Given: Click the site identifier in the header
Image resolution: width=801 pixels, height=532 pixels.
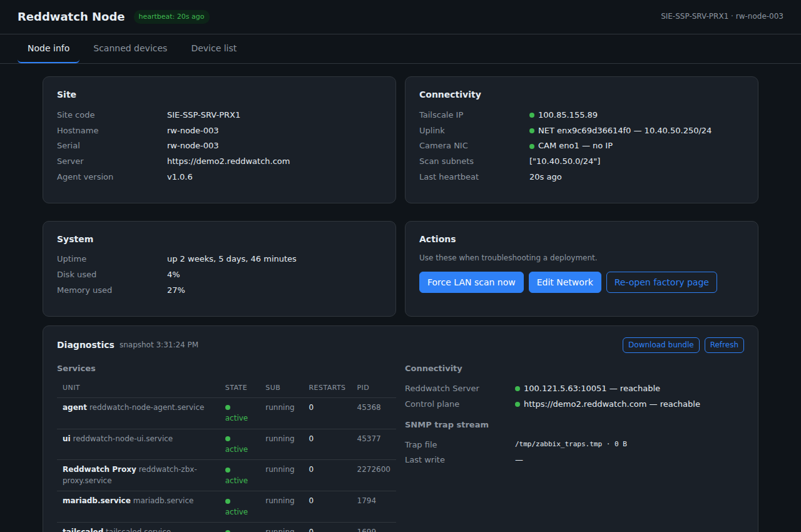Looking at the screenshot, I should click(x=722, y=16).
